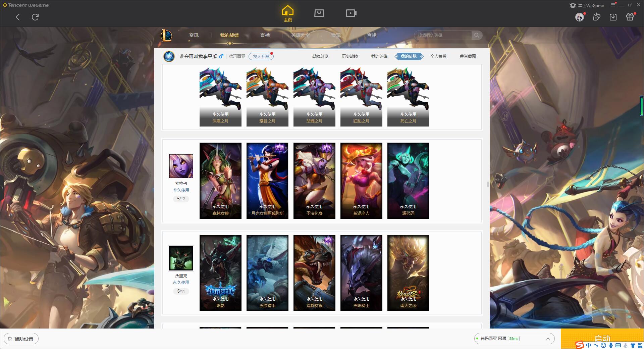Open Sogou soft keyboard icon
This screenshot has height=349, width=644.
pyautogui.click(x=618, y=345)
